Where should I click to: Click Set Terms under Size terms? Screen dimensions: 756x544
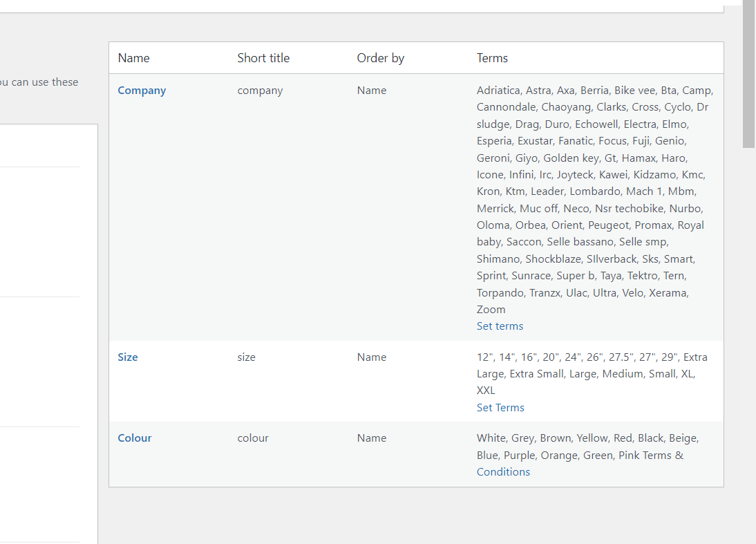pos(500,408)
